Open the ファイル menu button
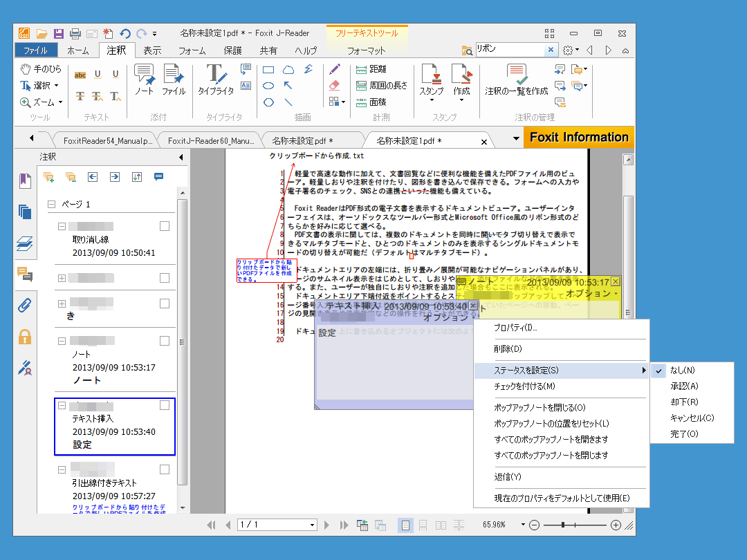Viewport: 747px width, 560px height. coord(36,50)
